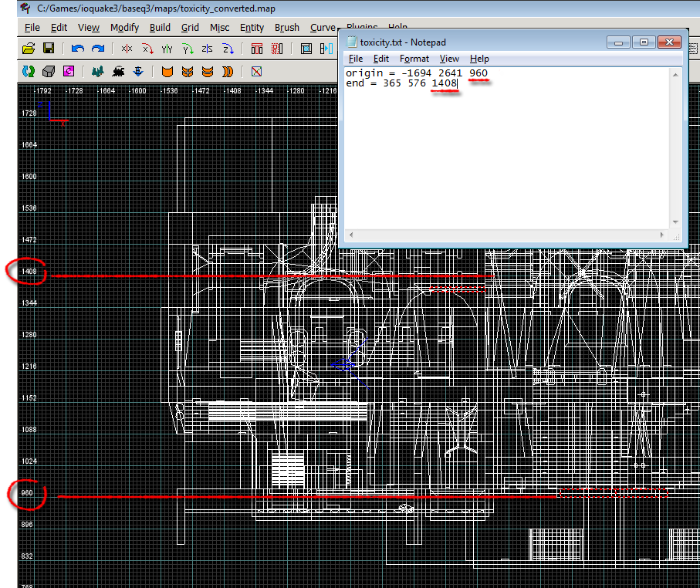Open the Grid menu
Image resolution: width=700 pixels, height=588 pixels.
click(190, 27)
